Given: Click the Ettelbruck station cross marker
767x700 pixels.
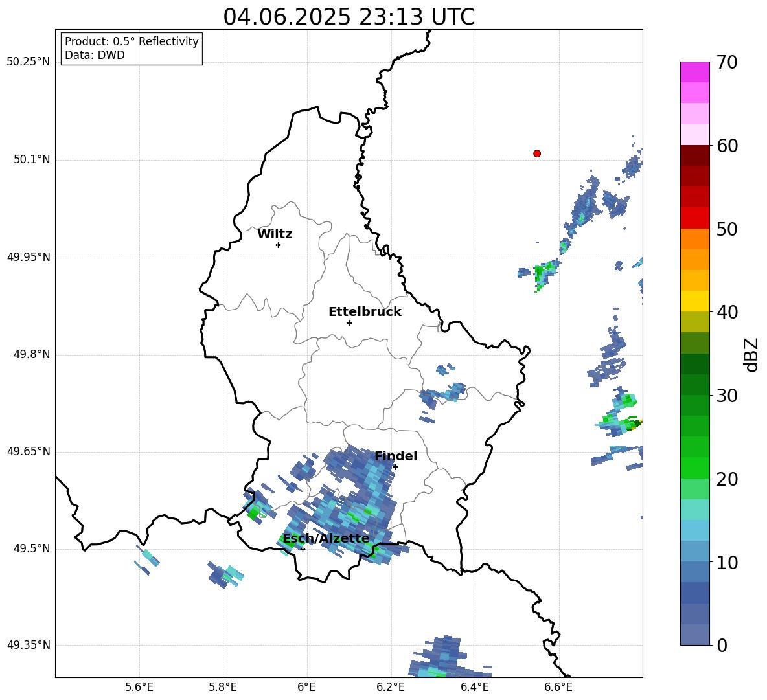Looking at the screenshot, I should [x=349, y=322].
